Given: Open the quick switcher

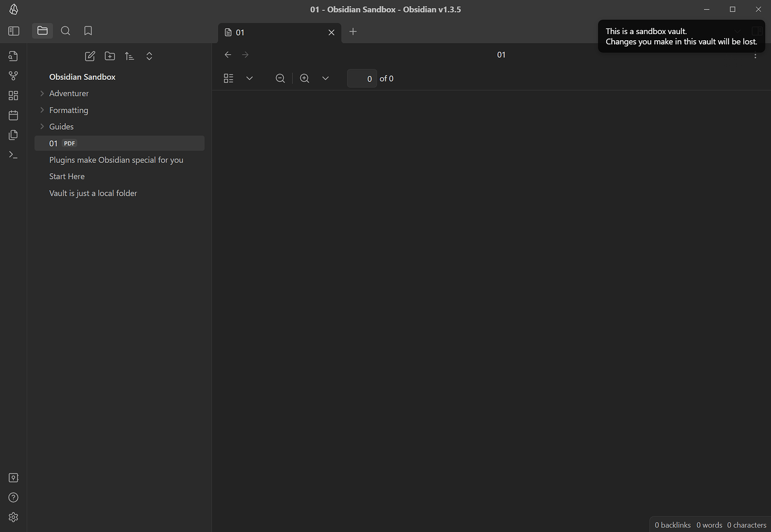Looking at the screenshot, I should coord(13,55).
